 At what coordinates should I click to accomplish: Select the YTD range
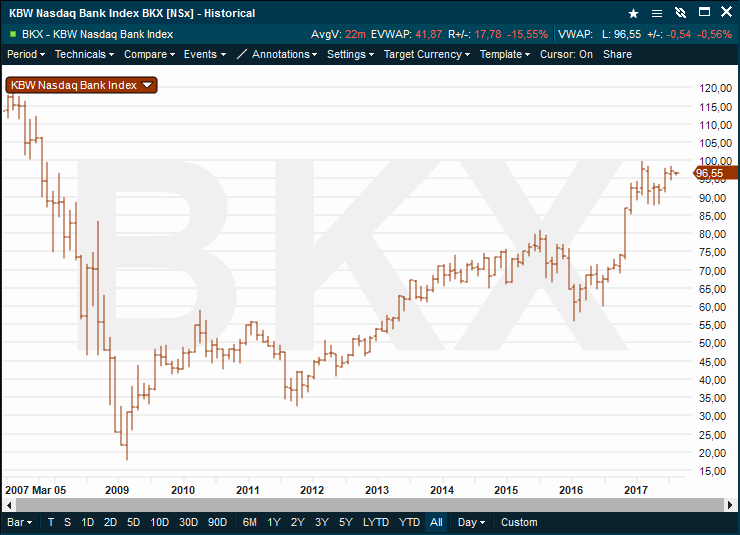(x=409, y=522)
